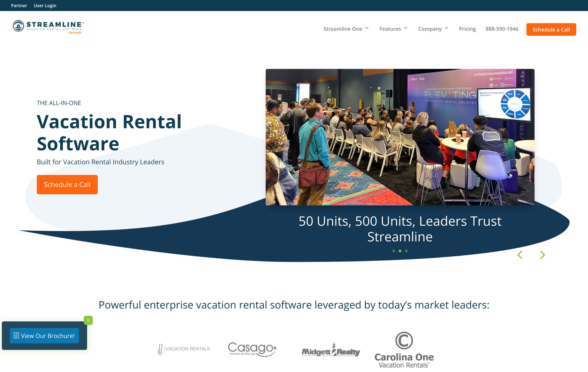Click header Schedule a Call button
The width and height of the screenshot is (588, 372).
[x=551, y=29]
